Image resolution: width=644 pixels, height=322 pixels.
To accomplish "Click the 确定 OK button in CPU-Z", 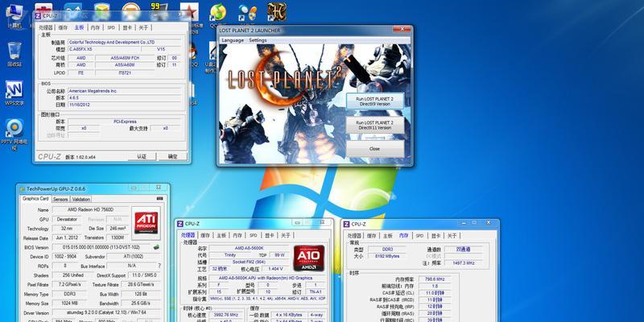I will 173,156.
